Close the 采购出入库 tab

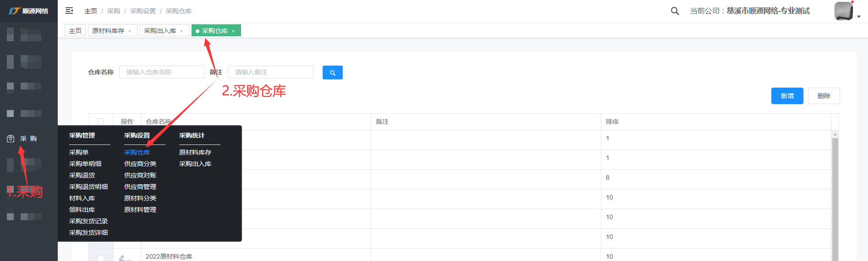181,31
